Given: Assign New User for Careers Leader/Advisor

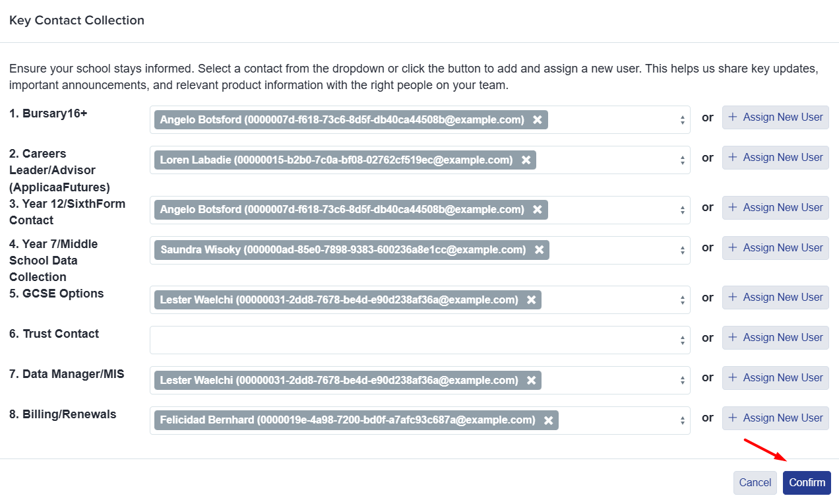Looking at the screenshot, I should coord(776,158).
